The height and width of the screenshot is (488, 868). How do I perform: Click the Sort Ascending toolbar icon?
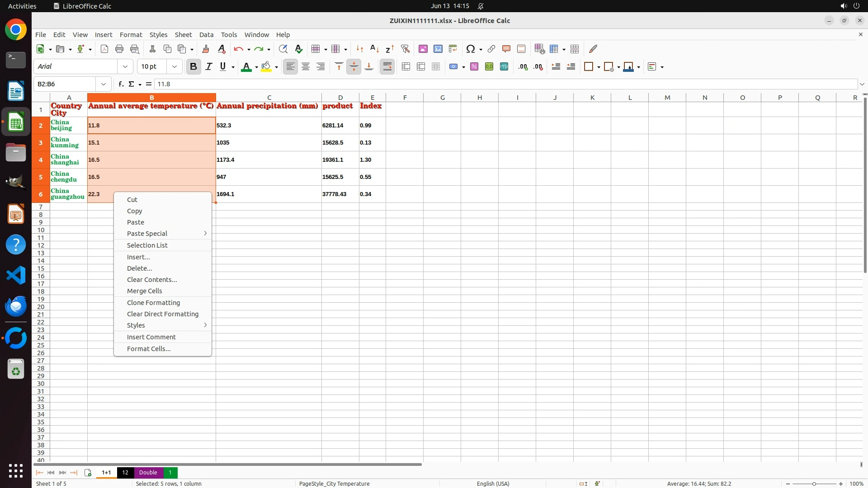pos(374,49)
